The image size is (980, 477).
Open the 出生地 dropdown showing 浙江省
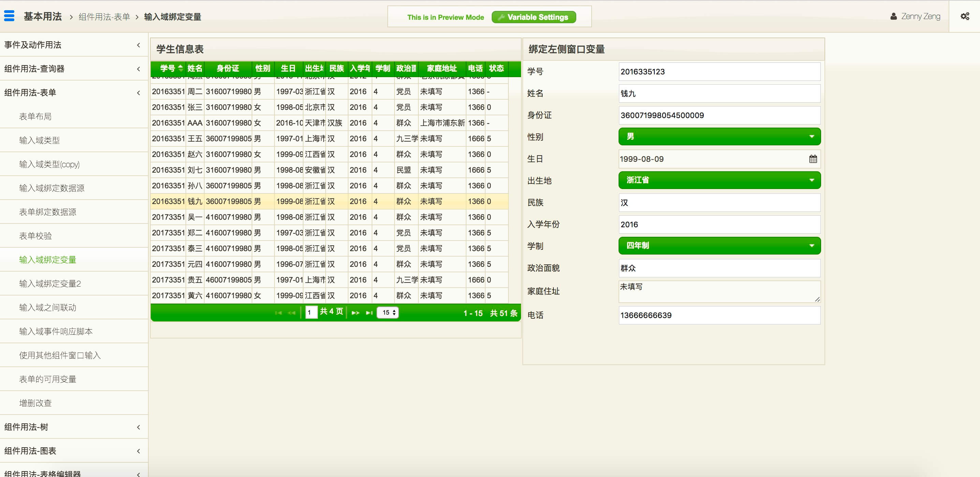tap(719, 180)
